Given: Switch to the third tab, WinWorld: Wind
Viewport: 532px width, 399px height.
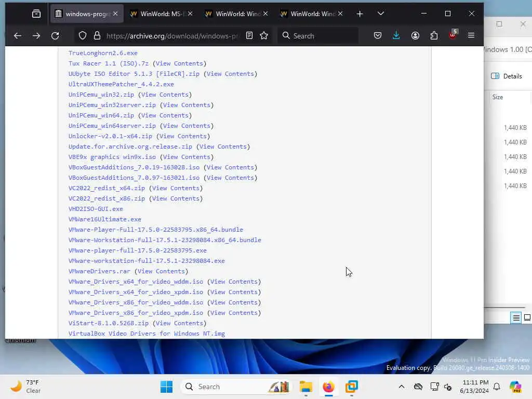Looking at the screenshot, I should pos(237,14).
